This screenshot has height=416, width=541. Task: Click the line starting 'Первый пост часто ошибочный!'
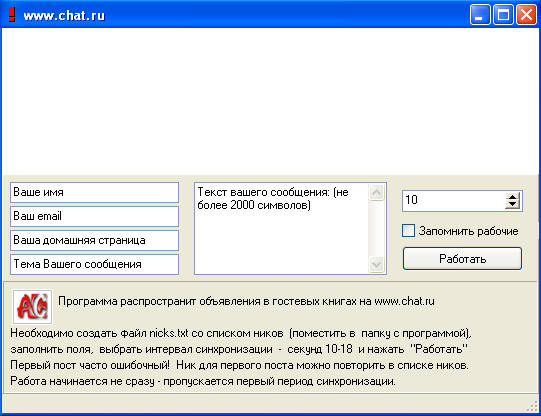pyautogui.click(x=239, y=365)
